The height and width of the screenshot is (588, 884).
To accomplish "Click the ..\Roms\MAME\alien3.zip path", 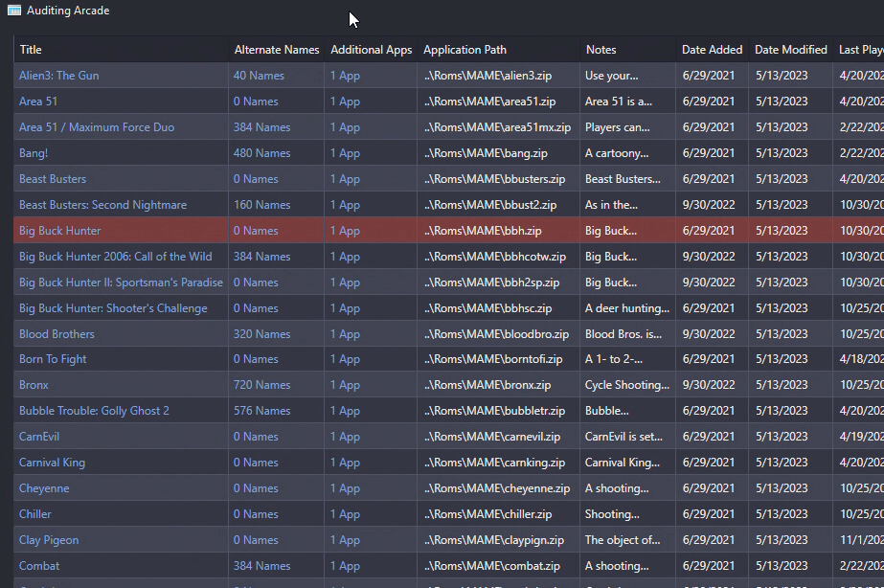I will (488, 76).
